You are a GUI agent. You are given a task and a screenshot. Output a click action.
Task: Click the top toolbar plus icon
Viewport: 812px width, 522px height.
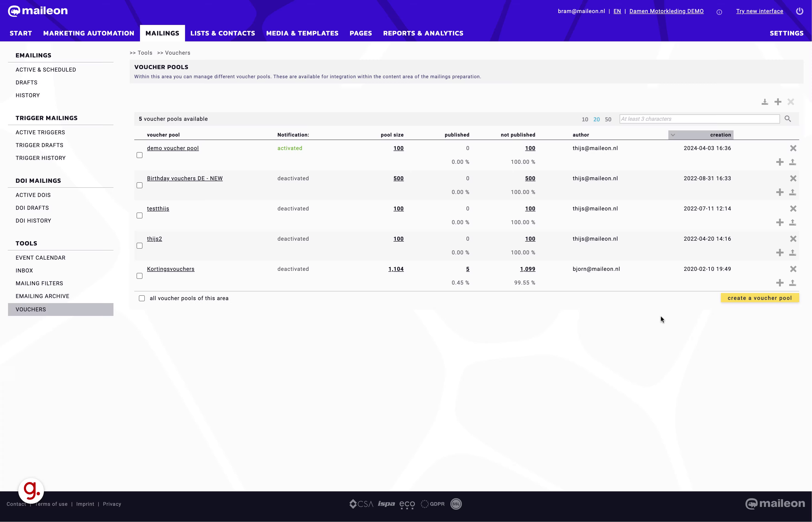coord(778,102)
